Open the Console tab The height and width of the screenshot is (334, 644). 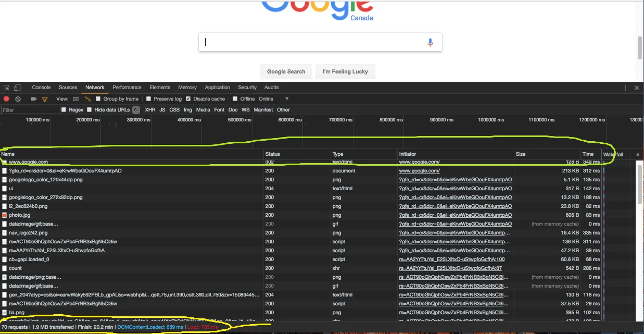41,88
